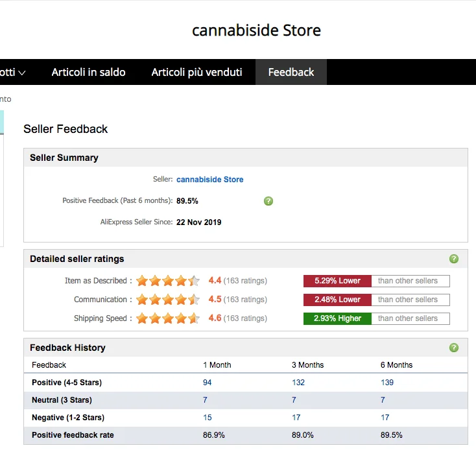This screenshot has width=476, height=476.
Task: Open Articoli in saldo tab
Action: pyautogui.click(x=88, y=72)
